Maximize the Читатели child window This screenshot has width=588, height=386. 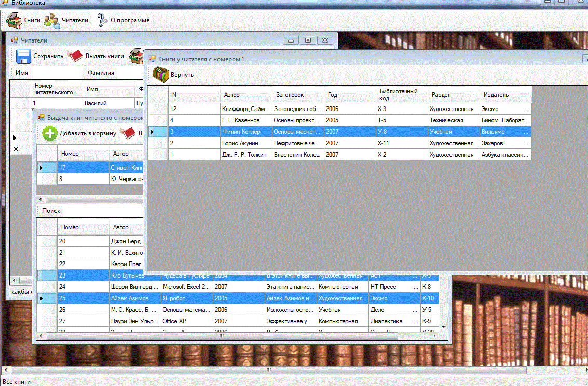pyautogui.click(x=308, y=40)
